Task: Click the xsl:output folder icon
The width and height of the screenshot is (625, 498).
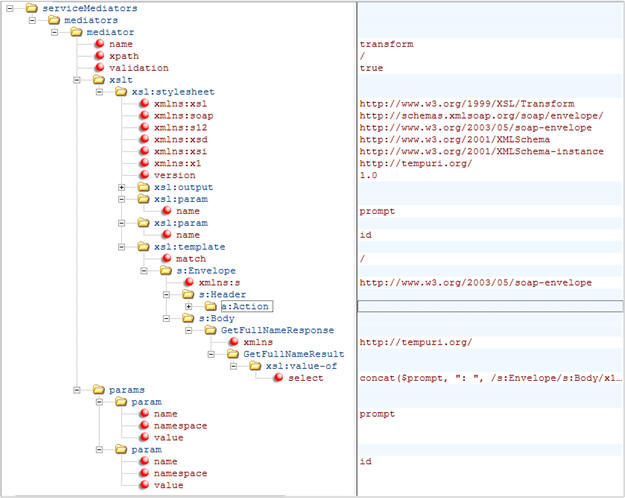Action: [x=143, y=187]
